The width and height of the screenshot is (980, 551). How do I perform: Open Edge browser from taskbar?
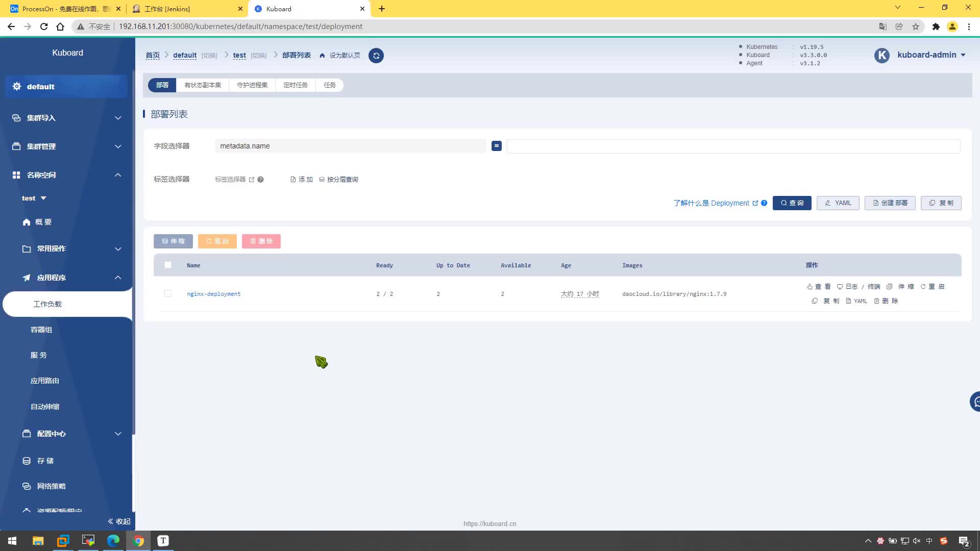[113, 541]
